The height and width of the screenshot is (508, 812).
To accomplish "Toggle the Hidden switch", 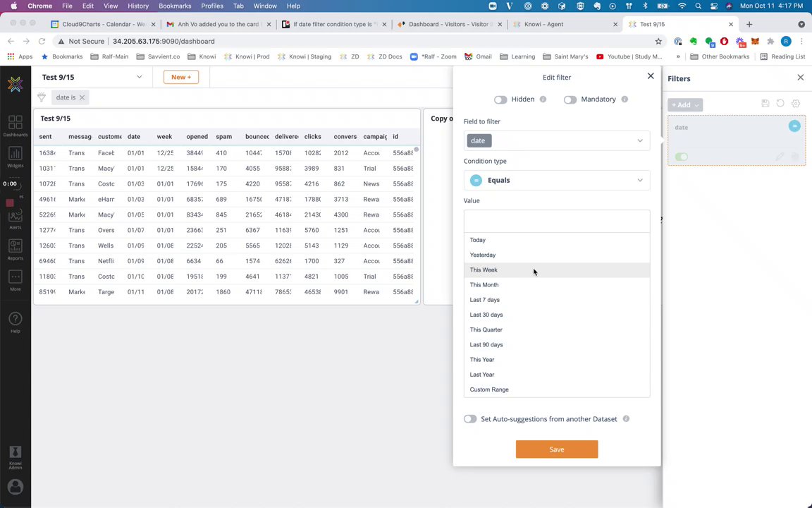I will [x=500, y=99].
